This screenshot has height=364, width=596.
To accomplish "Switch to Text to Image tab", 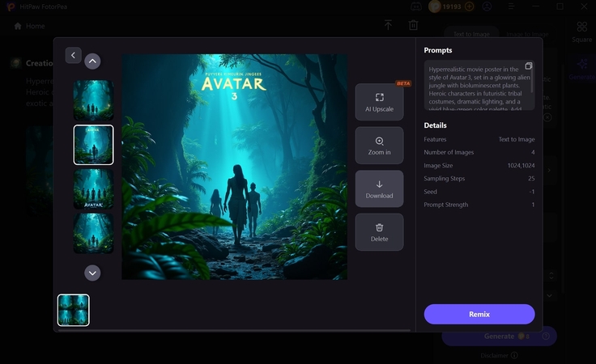I will [471, 34].
